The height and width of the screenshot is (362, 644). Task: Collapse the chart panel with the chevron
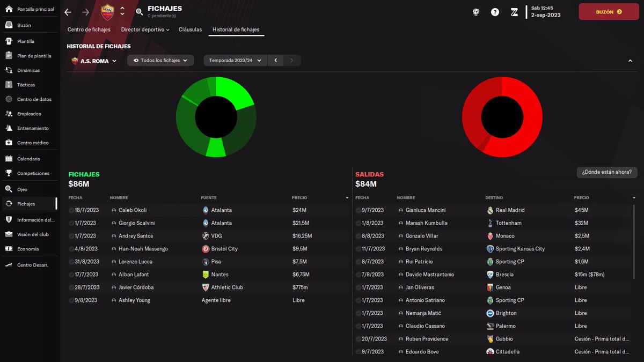pyautogui.click(x=630, y=61)
